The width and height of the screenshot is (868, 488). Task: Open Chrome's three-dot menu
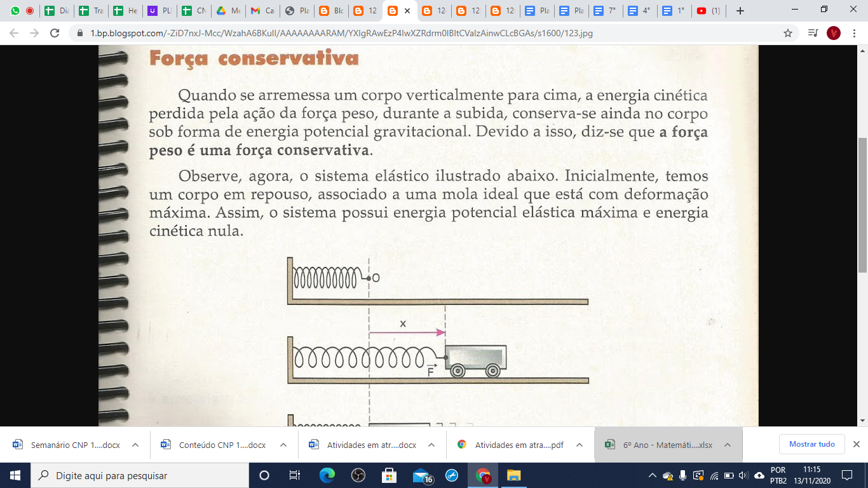(854, 33)
